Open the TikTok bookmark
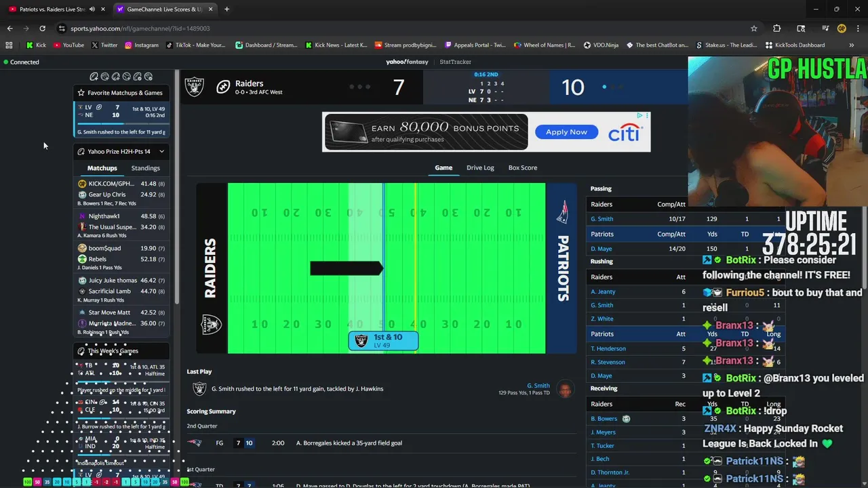868x488 pixels. point(195,45)
